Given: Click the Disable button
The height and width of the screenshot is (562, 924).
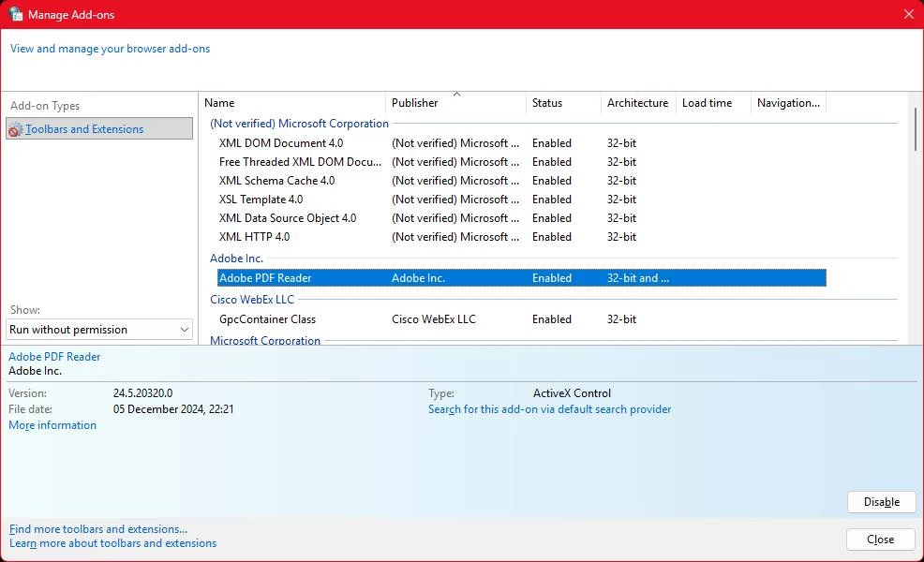Looking at the screenshot, I should click(x=882, y=502).
